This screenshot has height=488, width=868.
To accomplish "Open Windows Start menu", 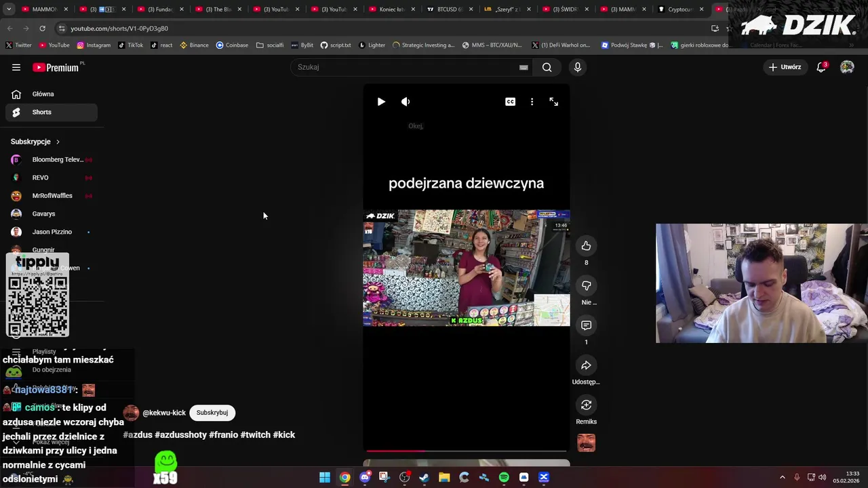I will (x=325, y=478).
